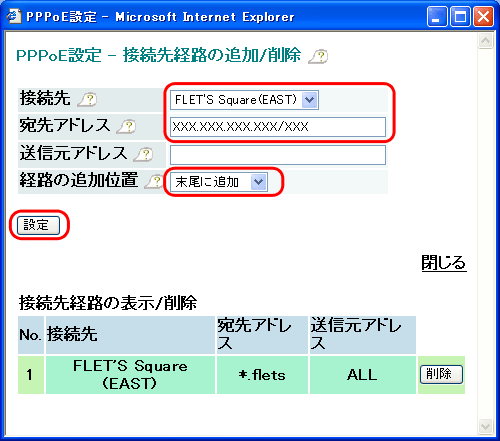The image size is (500, 441).
Task: Click help icon beside 宛先アドレス label
Action: click(x=126, y=127)
